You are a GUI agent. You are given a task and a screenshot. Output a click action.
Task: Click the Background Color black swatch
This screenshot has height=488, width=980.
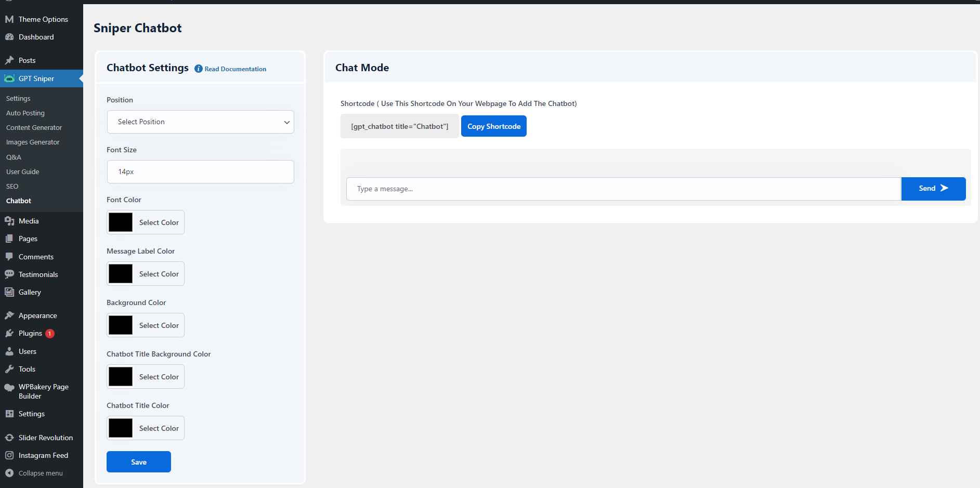point(121,325)
